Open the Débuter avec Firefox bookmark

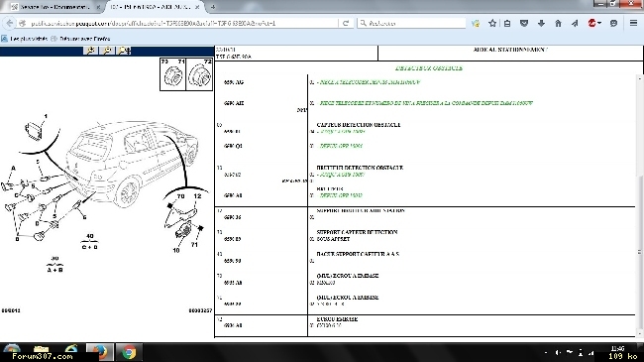[x=81, y=39]
